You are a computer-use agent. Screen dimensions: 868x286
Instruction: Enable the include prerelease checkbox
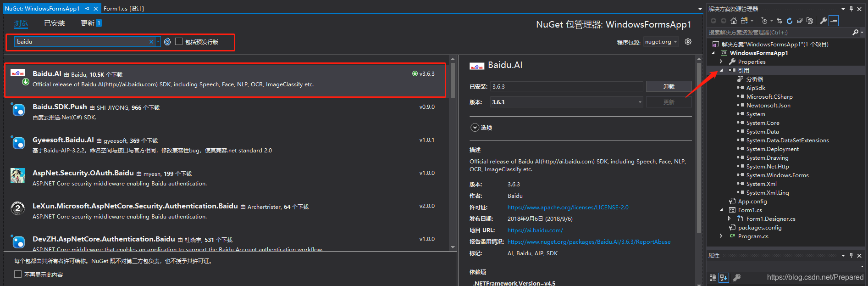(x=179, y=41)
